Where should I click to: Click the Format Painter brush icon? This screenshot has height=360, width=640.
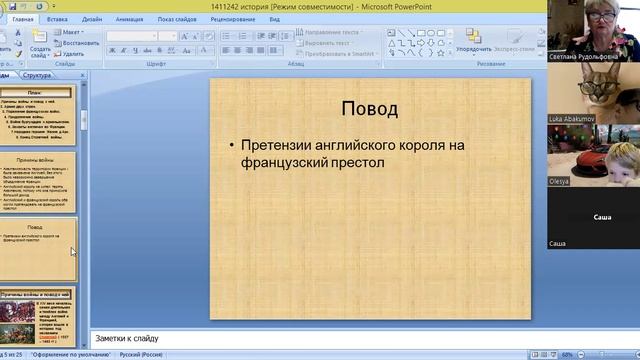[18, 54]
